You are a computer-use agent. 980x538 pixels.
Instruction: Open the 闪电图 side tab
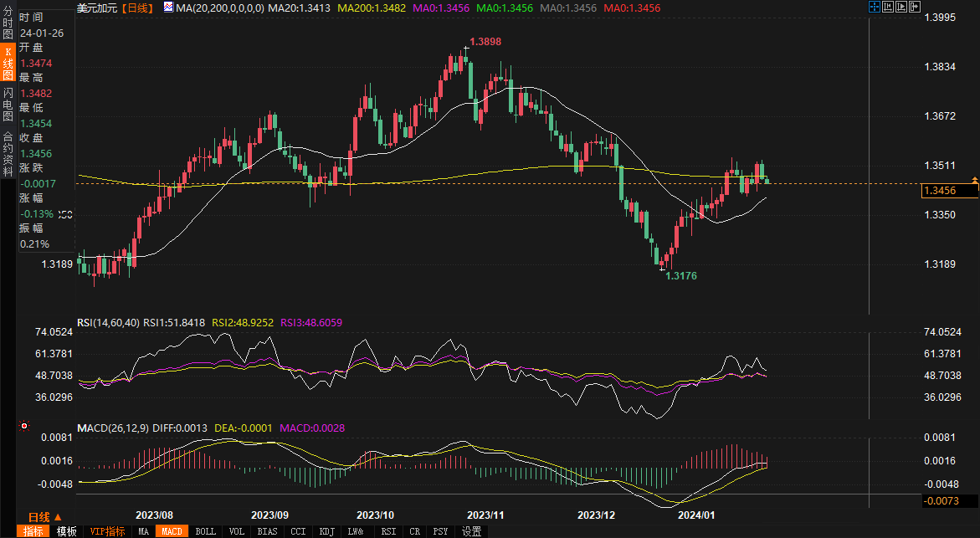(7, 104)
